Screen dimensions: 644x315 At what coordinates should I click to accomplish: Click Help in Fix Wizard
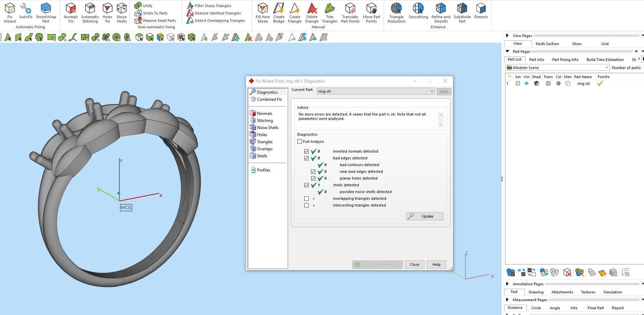point(436,264)
